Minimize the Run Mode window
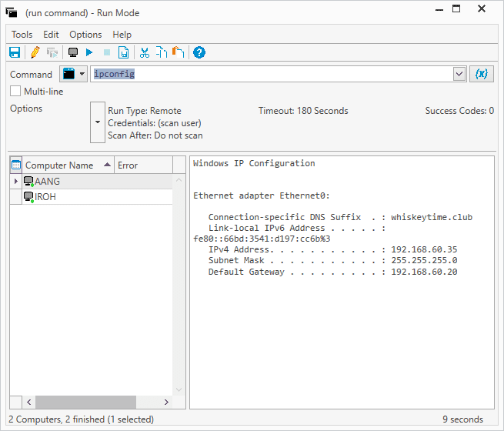This screenshot has width=504, height=431. (439, 10)
